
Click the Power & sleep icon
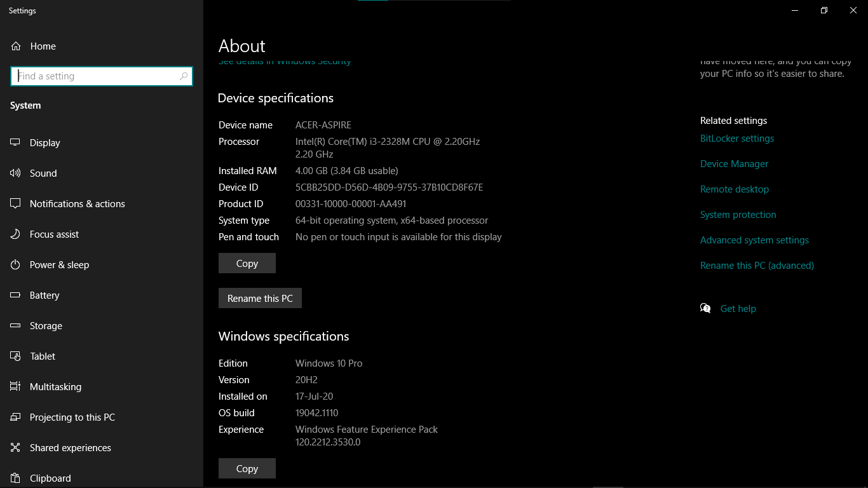click(x=16, y=264)
